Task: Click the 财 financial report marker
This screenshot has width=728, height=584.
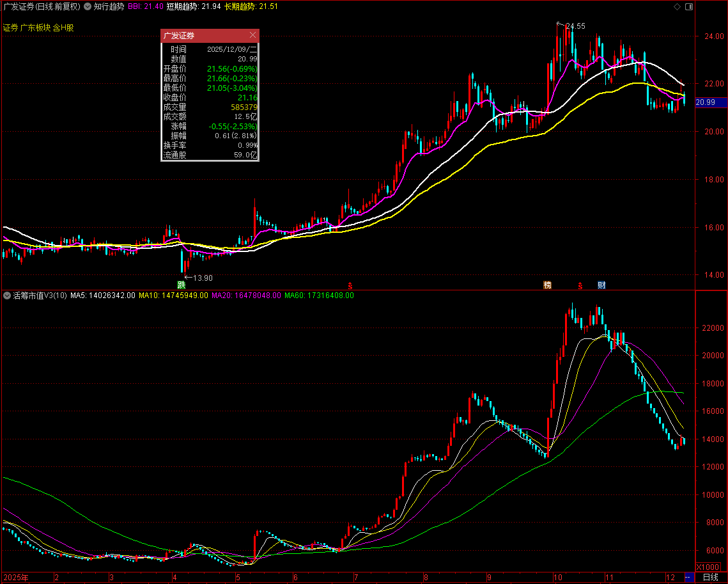Action: point(601,285)
